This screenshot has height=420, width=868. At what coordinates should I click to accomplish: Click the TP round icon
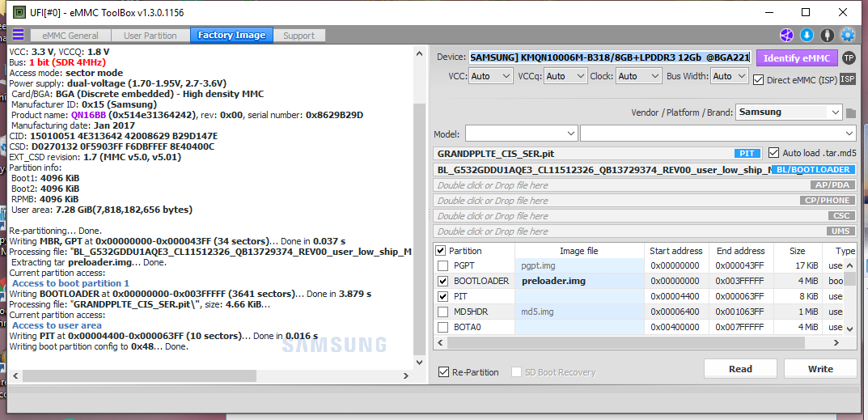(848, 57)
